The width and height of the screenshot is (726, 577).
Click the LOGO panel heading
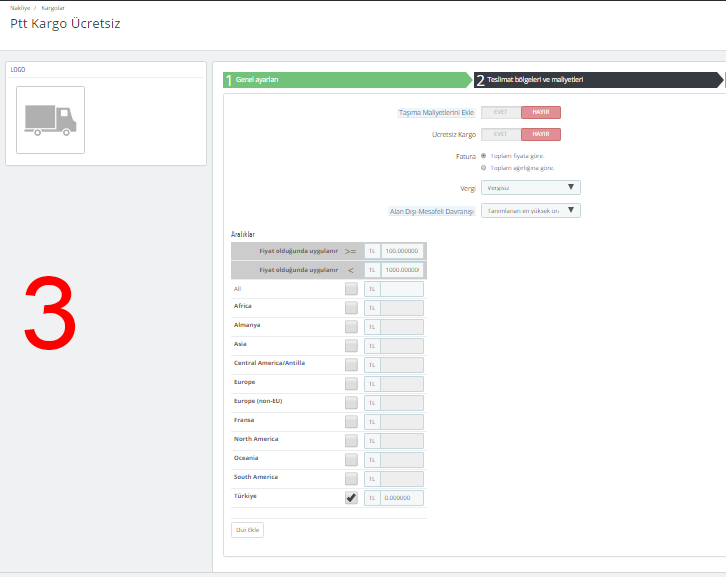coord(18,69)
